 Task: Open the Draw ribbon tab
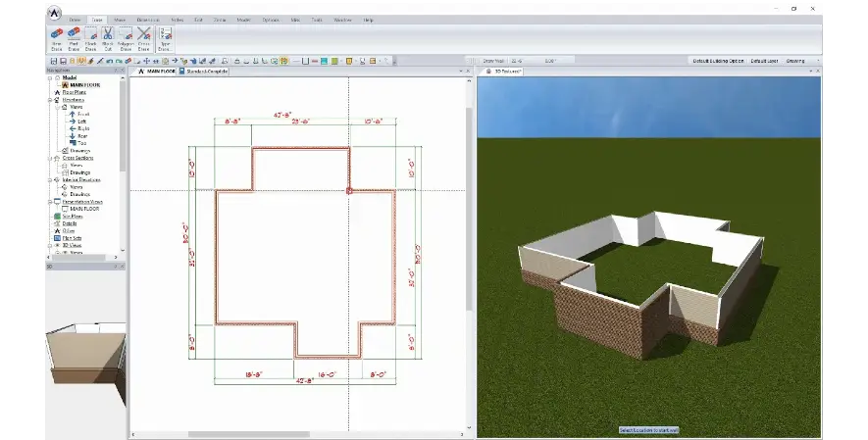coord(75,20)
